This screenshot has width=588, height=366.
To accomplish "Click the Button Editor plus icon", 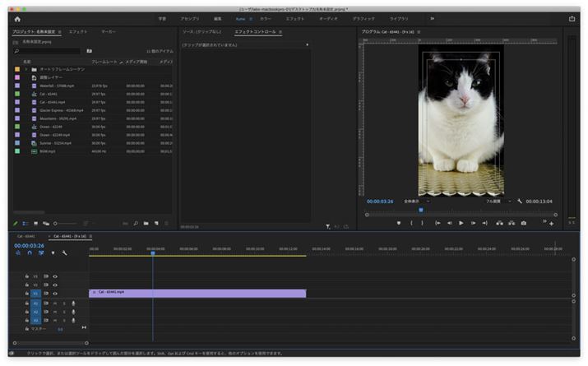I will tap(551, 223).
